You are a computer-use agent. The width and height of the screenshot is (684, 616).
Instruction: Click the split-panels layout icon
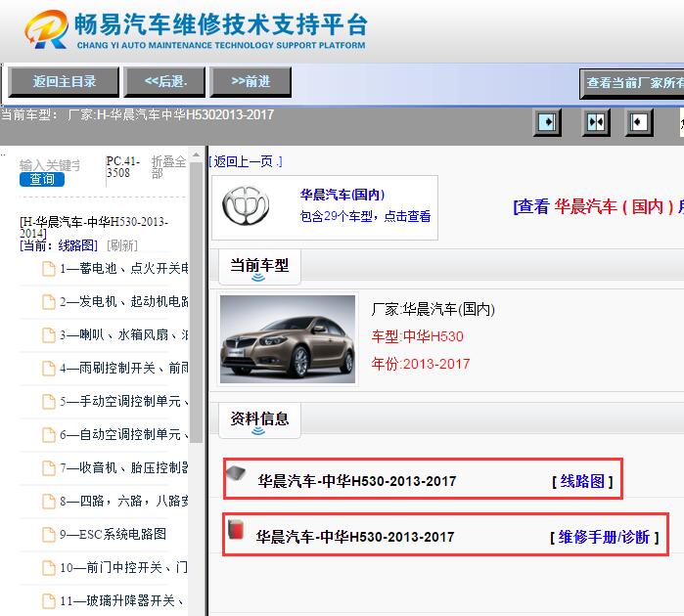point(596,122)
